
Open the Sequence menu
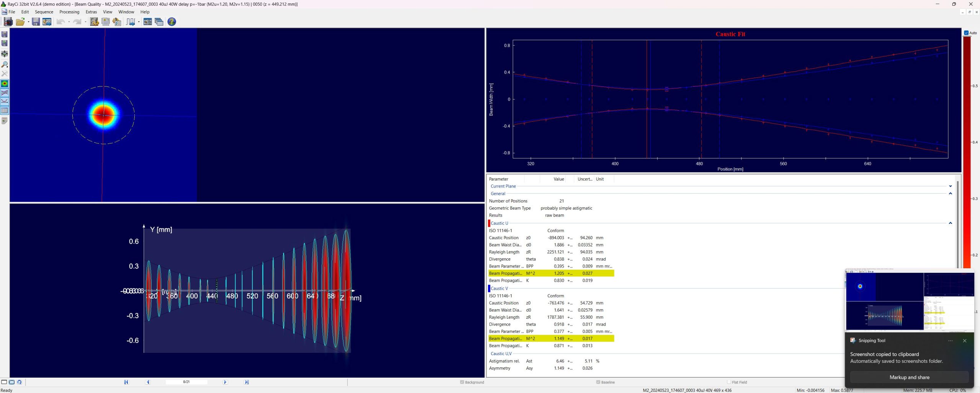point(44,12)
